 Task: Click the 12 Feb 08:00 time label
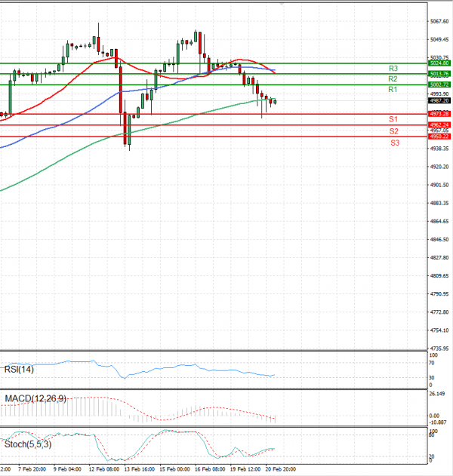(104, 469)
